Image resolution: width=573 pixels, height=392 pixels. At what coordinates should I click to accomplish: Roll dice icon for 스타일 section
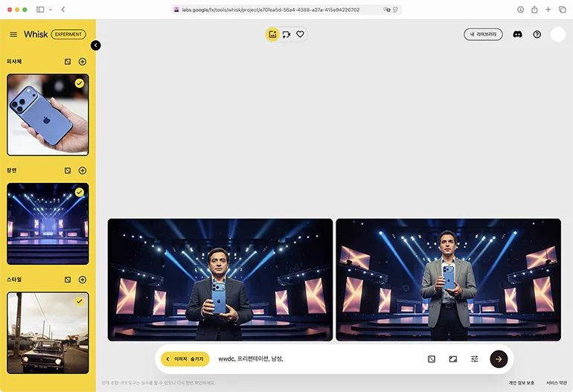pyautogui.click(x=68, y=280)
